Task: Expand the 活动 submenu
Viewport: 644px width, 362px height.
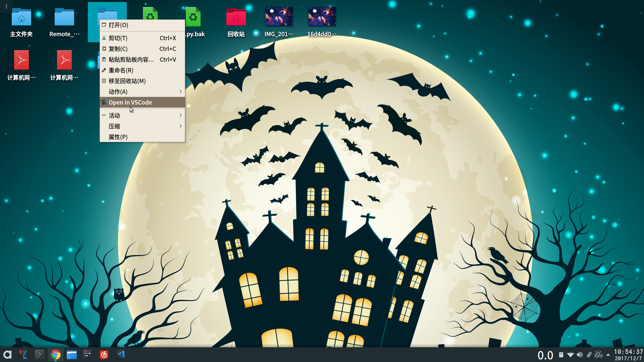Action: pos(142,116)
